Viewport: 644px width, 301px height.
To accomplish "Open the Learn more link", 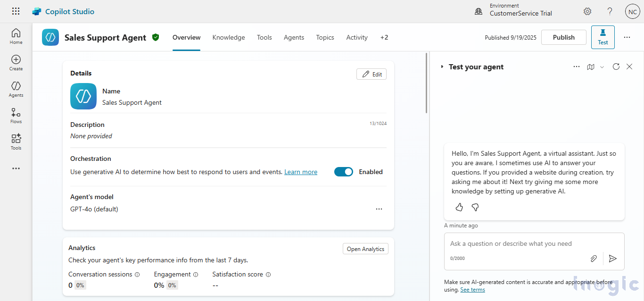I will click(x=301, y=172).
